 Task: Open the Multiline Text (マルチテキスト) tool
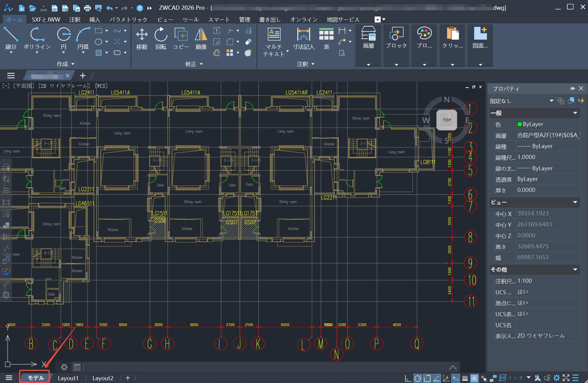click(x=274, y=41)
